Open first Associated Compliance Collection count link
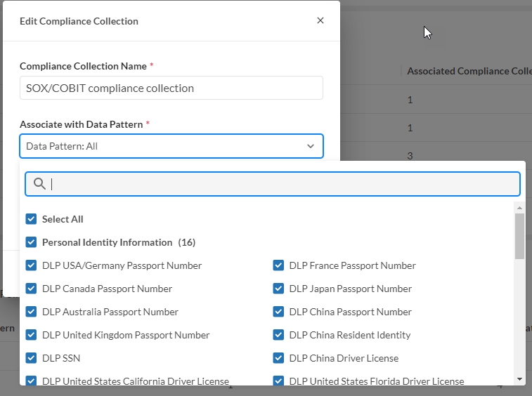Viewport: 532px width, 396px height. pyautogui.click(x=410, y=100)
